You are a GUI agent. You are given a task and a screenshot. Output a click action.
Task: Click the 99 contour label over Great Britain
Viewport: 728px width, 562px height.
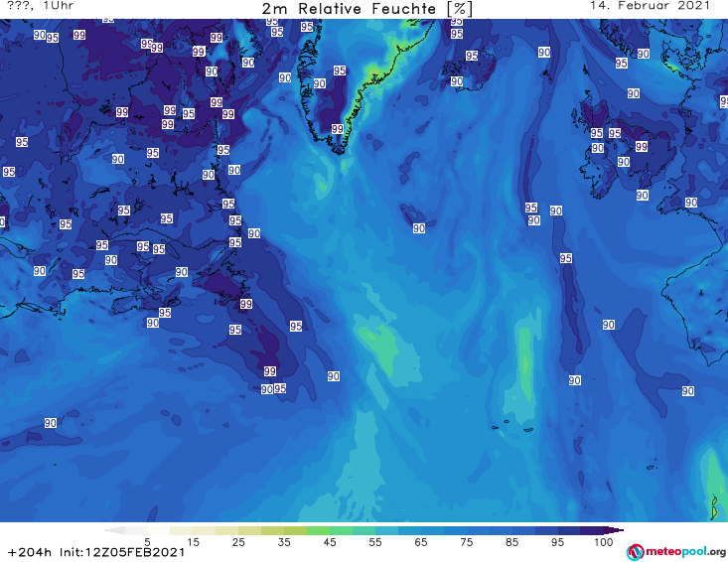pos(642,147)
